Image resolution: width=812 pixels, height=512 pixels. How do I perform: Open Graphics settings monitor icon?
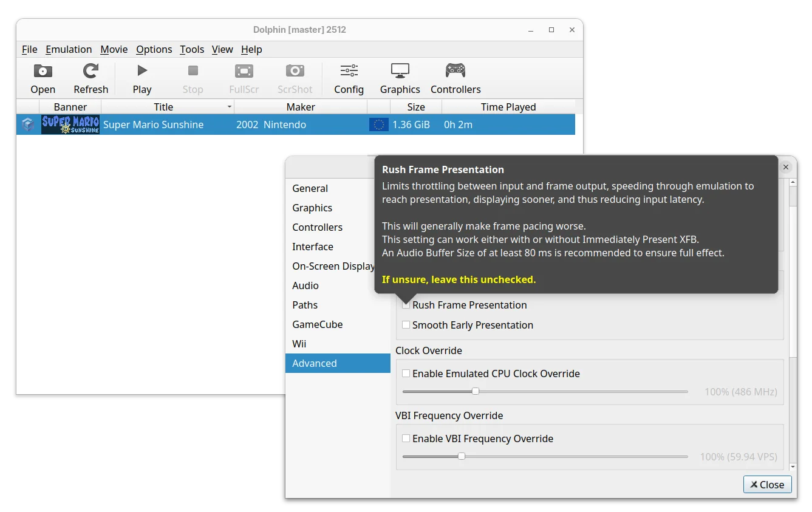tap(400, 72)
